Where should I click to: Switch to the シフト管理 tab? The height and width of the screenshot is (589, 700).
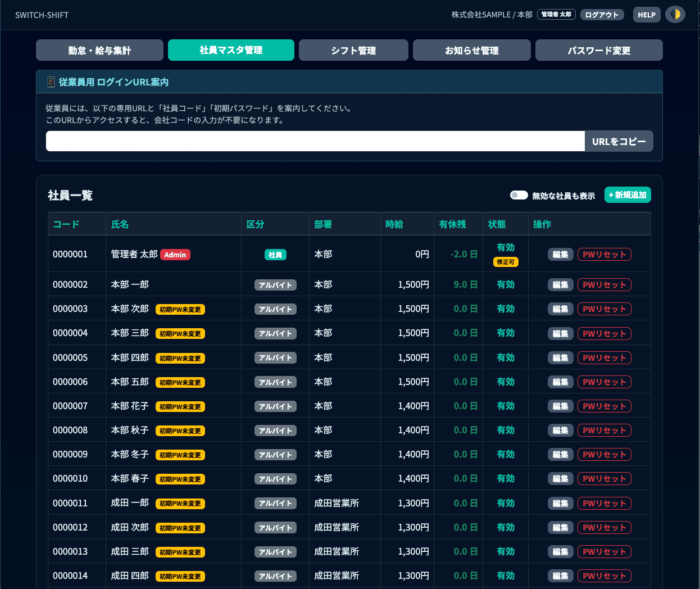[x=353, y=50]
